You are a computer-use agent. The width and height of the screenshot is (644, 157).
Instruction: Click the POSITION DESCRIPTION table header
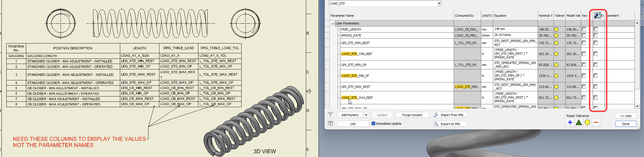(73, 48)
